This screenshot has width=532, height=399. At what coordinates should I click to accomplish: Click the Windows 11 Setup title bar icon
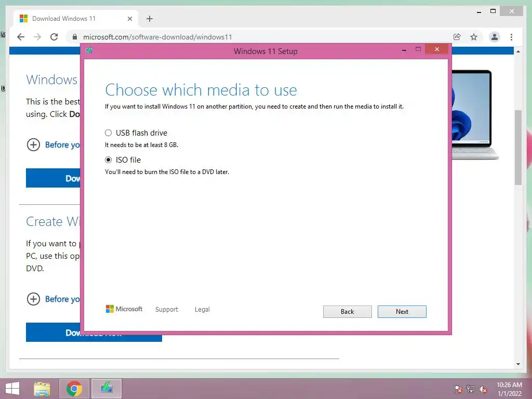pyautogui.click(x=89, y=50)
